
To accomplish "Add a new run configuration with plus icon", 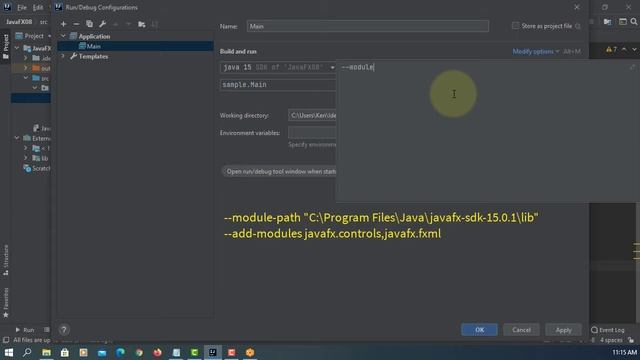I will point(63,24).
